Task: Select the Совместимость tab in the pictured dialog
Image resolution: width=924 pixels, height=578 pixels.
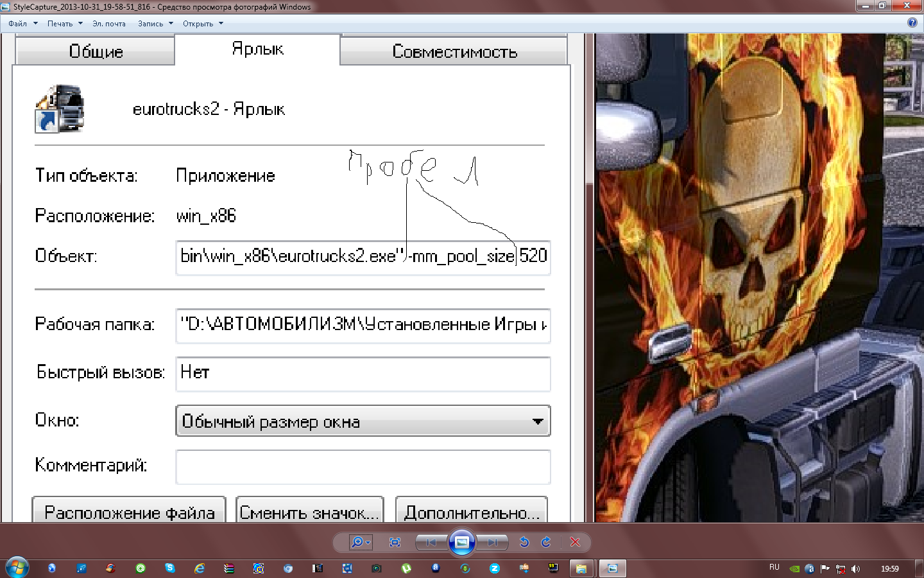Action: click(x=454, y=51)
